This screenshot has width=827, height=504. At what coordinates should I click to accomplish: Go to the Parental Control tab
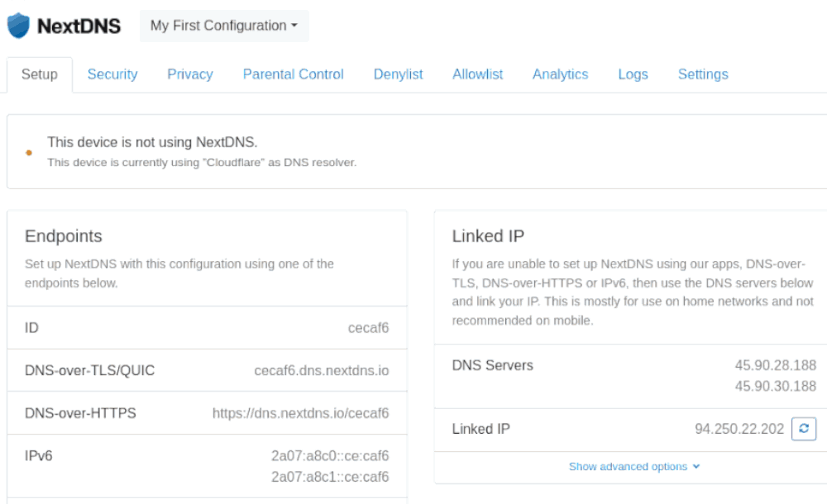pos(294,74)
